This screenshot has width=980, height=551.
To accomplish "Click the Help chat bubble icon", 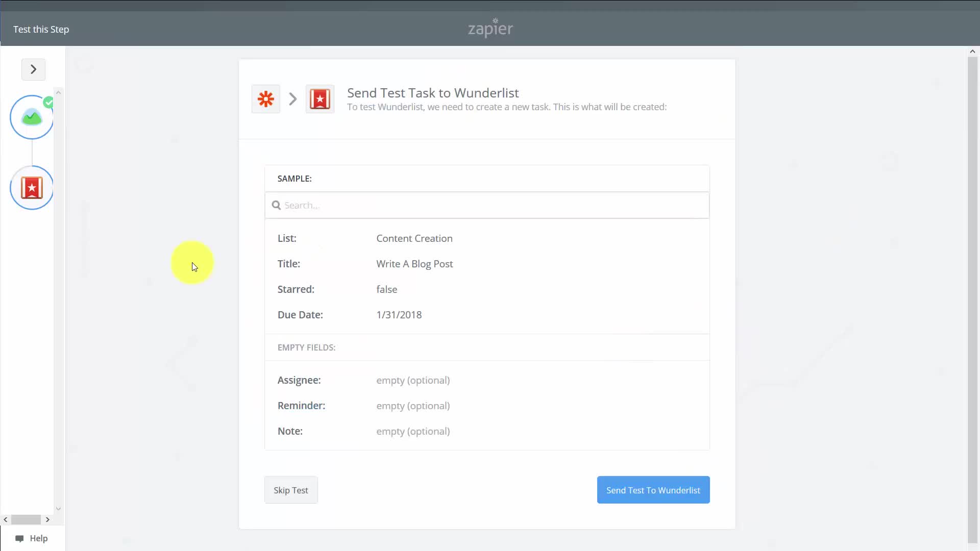I will [x=19, y=539].
